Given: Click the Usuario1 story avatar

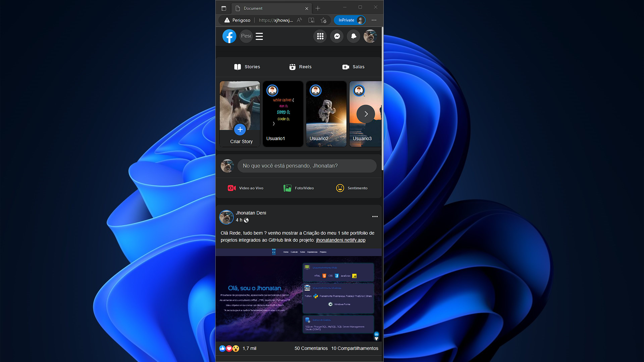Looking at the screenshot, I should pyautogui.click(x=272, y=90).
